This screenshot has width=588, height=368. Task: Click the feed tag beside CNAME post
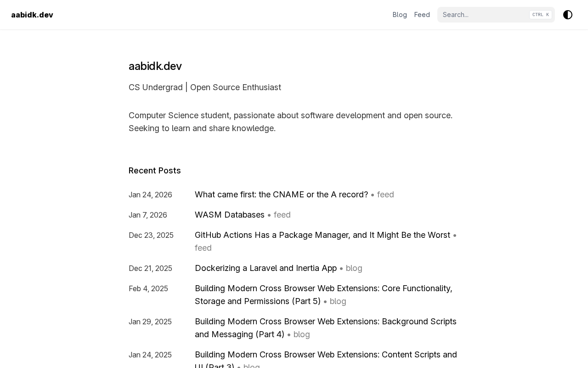pos(385,195)
